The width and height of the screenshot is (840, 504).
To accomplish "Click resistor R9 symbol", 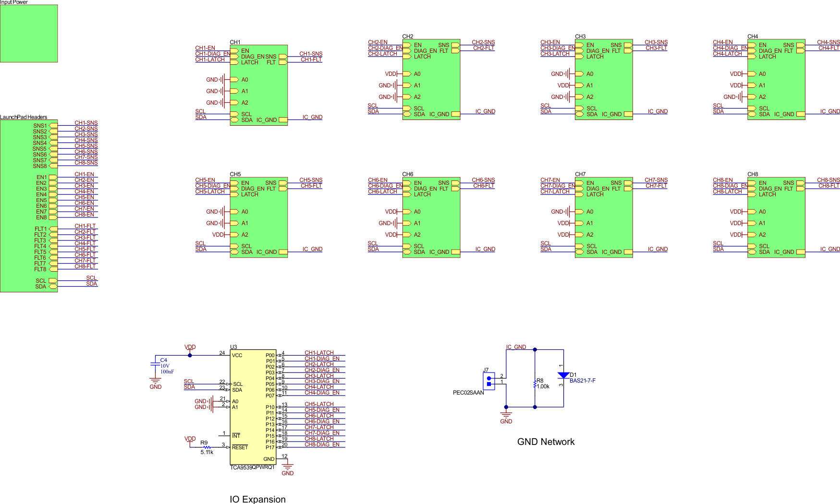I will [207, 447].
